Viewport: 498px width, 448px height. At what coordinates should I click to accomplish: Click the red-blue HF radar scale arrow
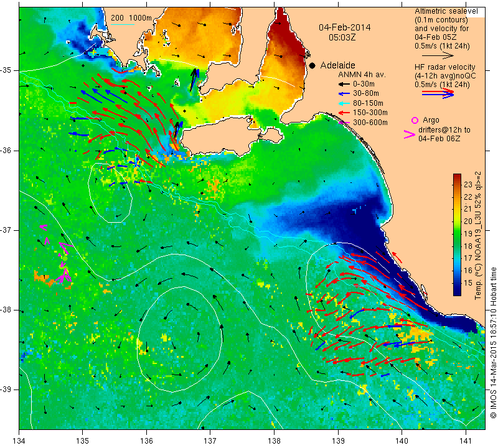tap(438, 93)
